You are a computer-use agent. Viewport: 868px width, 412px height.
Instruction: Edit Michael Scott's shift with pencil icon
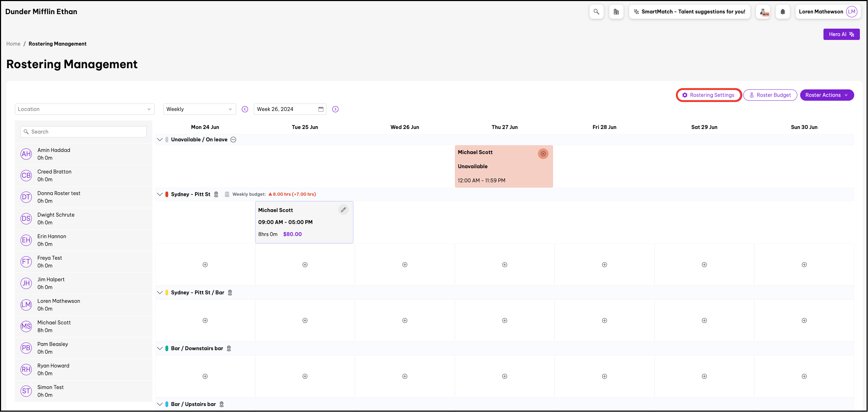pos(343,210)
